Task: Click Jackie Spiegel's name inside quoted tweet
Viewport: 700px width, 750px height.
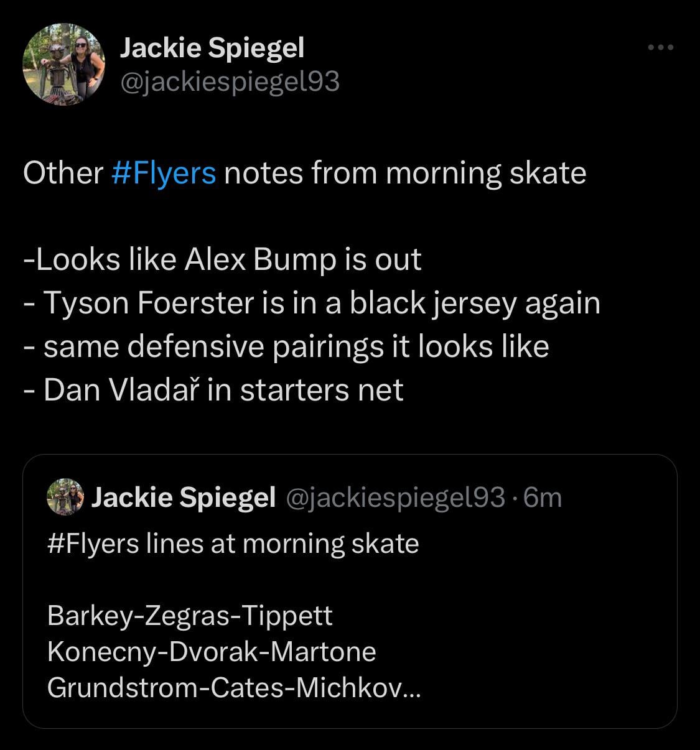Action: 184,497
